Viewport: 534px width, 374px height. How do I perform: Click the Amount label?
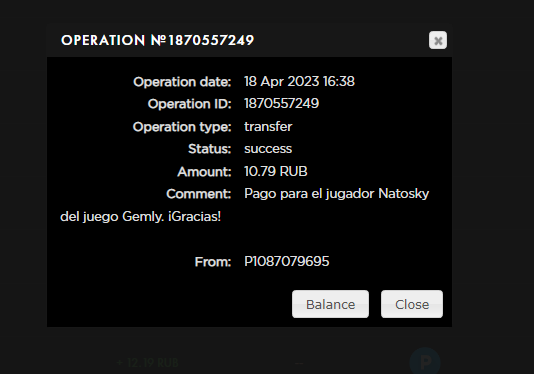coord(204,172)
